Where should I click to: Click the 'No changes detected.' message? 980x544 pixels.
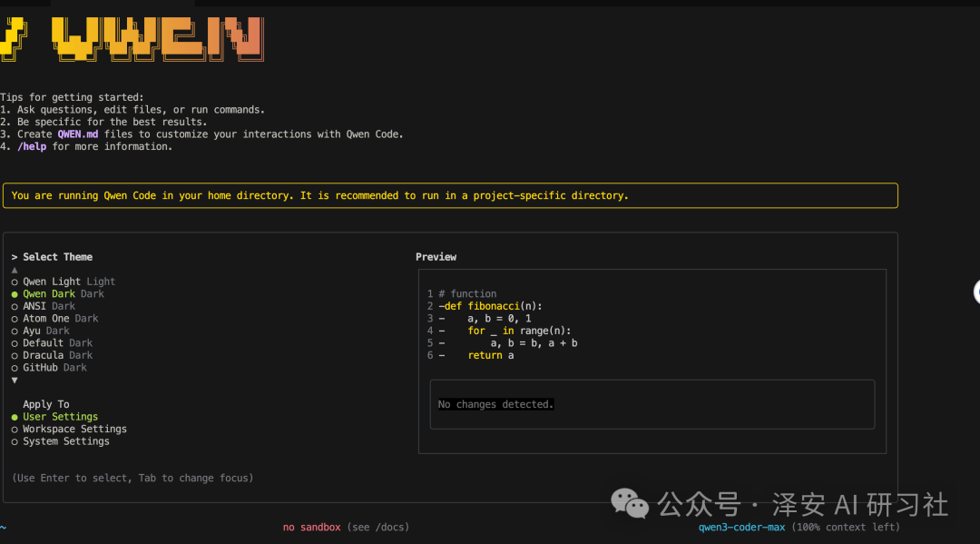click(x=495, y=404)
